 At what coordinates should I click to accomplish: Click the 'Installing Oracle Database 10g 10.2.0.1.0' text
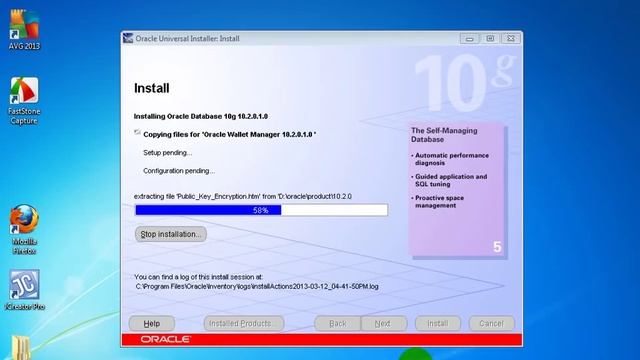pyautogui.click(x=201, y=116)
